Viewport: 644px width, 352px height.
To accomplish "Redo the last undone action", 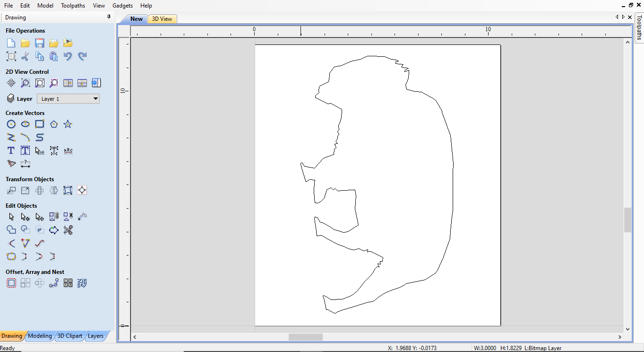I will tap(82, 56).
